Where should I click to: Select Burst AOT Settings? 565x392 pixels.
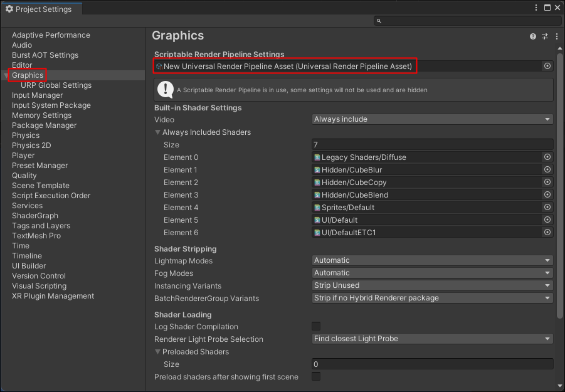pos(45,55)
